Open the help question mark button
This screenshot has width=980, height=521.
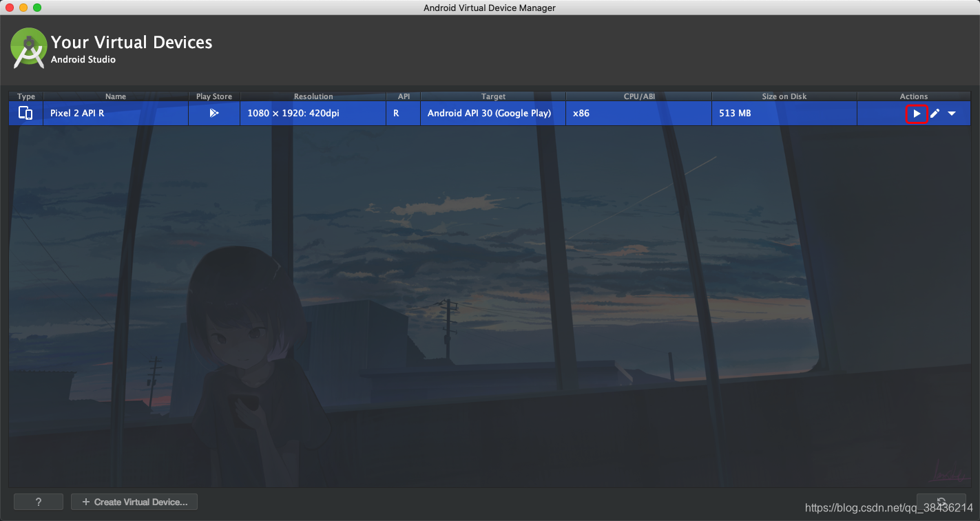pos(39,502)
